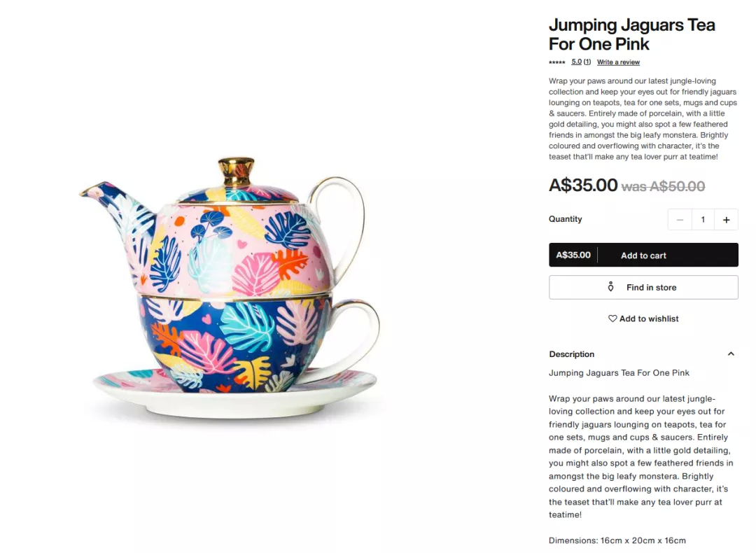Viewport: 756px width, 553px height.
Task: Click the product title Jumping Jaguars
Action: click(x=631, y=34)
